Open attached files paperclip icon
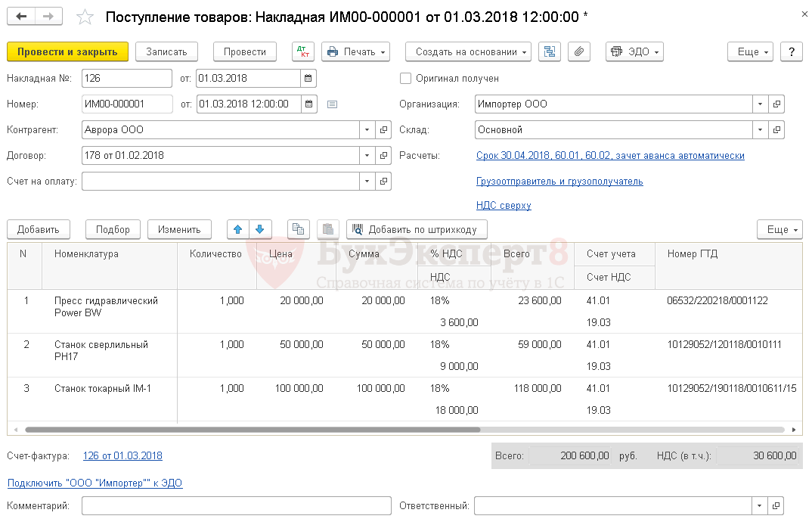Image resolution: width=812 pixels, height=522 pixels. [579, 51]
